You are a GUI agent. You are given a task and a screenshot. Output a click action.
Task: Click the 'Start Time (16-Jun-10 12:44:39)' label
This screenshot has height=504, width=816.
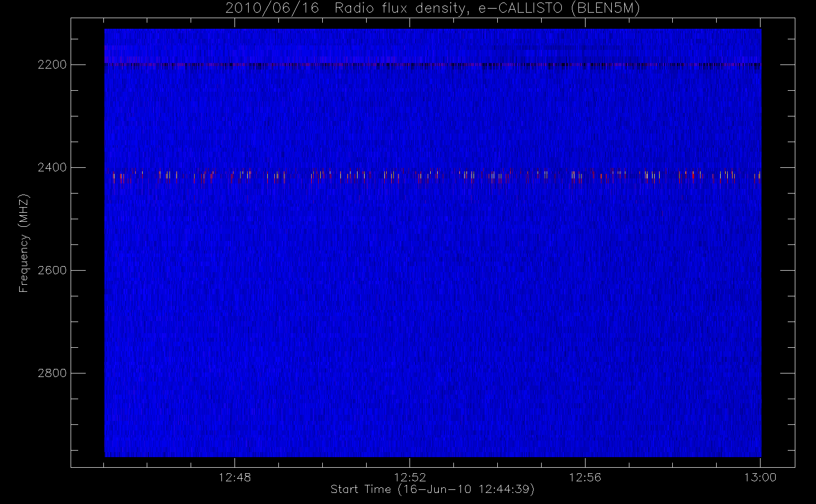pyautogui.click(x=432, y=489)
